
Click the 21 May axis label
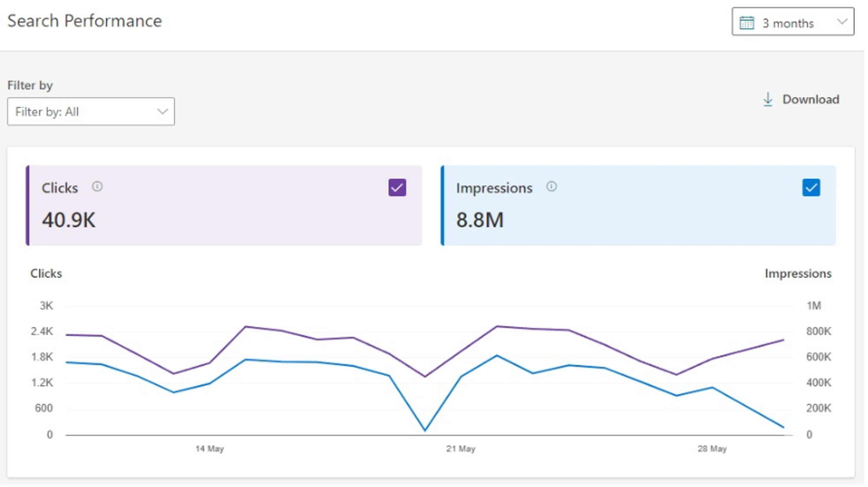pos(461,449)
